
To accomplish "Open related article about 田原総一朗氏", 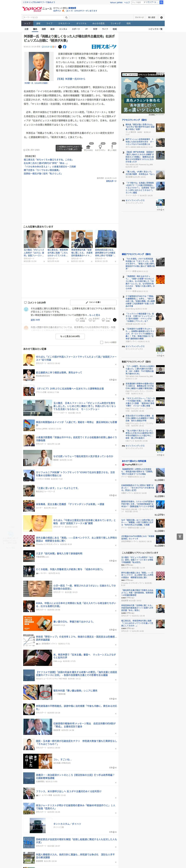I will pyautogui.click(x=43, y=174).
